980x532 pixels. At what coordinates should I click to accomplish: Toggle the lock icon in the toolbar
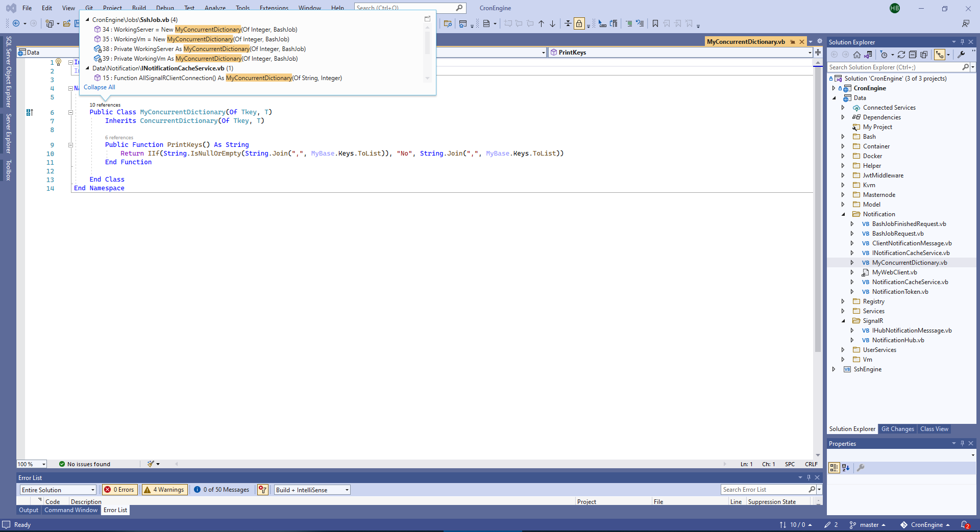pyautogui.click(x=579, y=23)
